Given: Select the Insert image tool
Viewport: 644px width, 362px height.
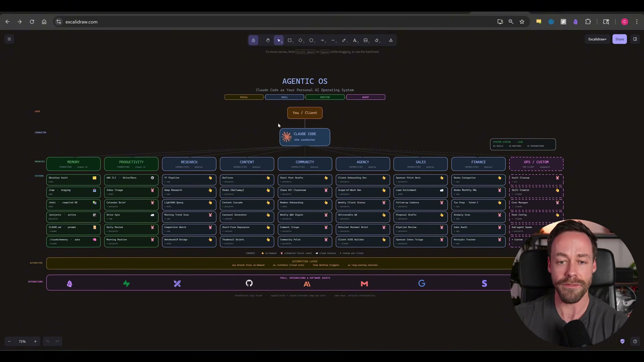Looking at the screenshot, I should (366, 40).
